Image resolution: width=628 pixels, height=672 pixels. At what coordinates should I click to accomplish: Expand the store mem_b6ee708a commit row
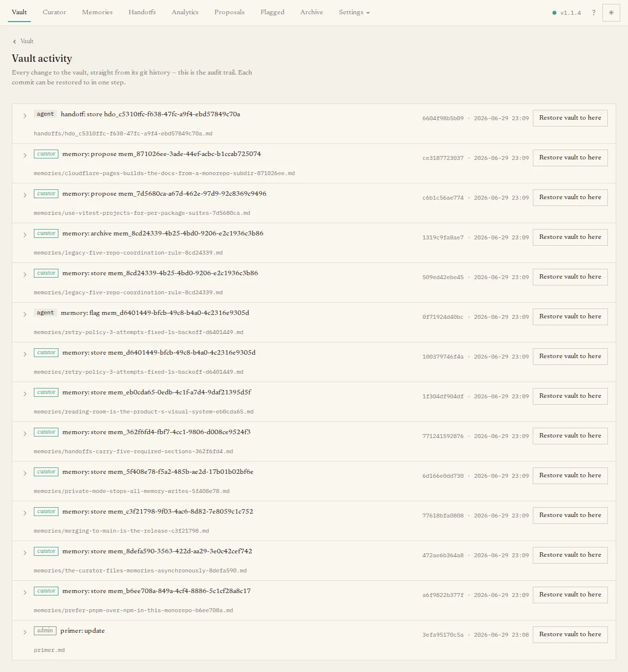(25, 593)
